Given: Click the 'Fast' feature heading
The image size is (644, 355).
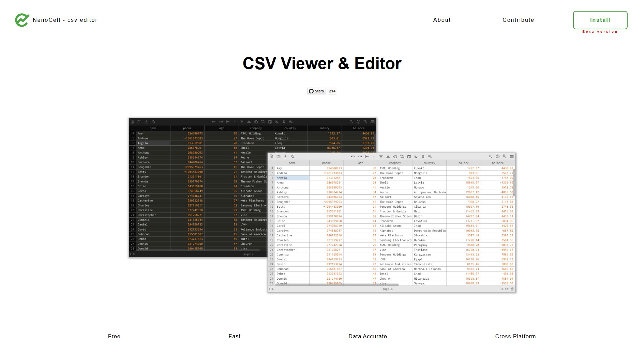Looking at the screenshot, I should 235,336.
